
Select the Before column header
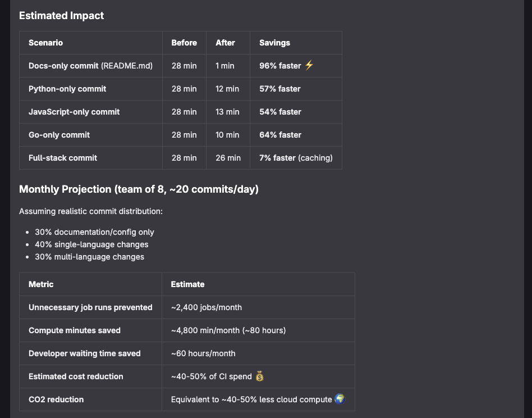point(184,43)
